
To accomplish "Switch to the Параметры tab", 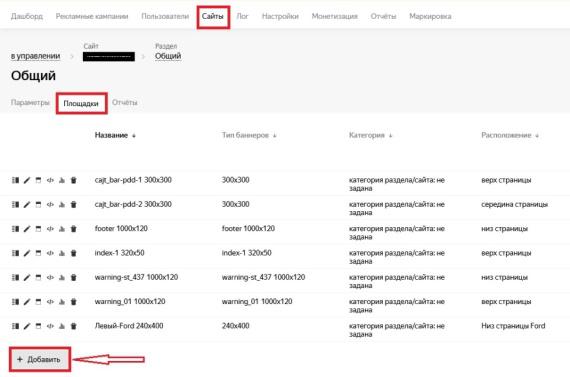I will (30, 103).
